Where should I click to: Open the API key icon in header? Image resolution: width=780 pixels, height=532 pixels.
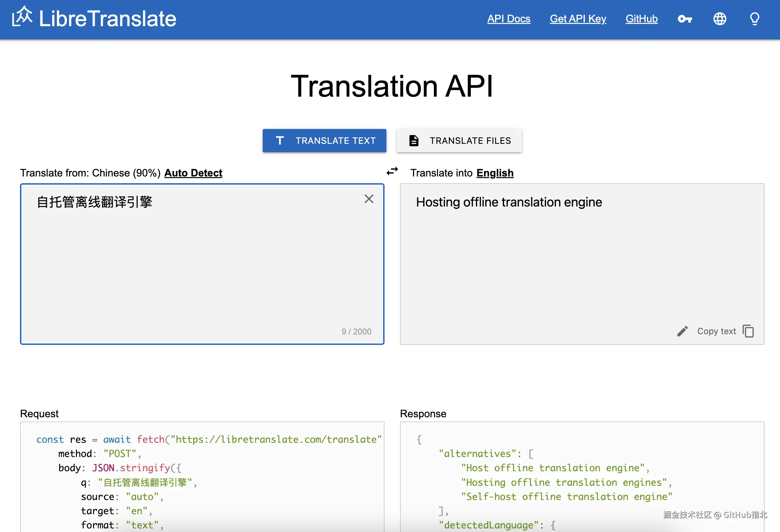point(685,19)
